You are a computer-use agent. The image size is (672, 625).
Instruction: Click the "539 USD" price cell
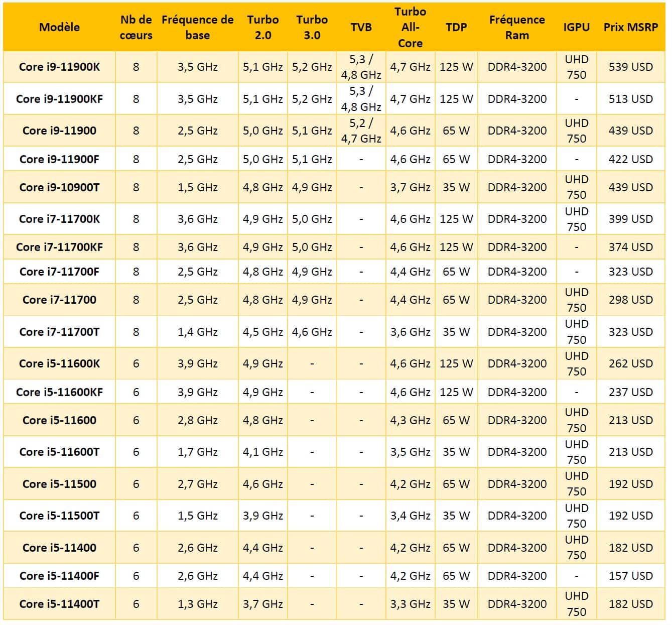tap(631, 67)
